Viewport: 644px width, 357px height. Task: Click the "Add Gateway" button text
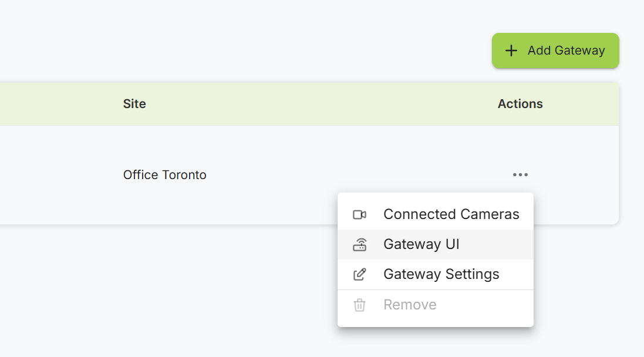(x=566, y=50)
